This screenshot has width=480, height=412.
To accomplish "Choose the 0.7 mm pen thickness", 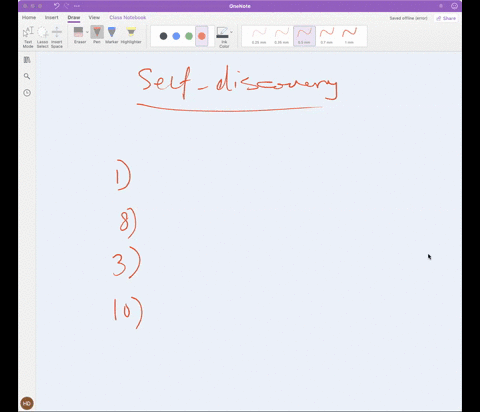I will [x=327, y=36].
